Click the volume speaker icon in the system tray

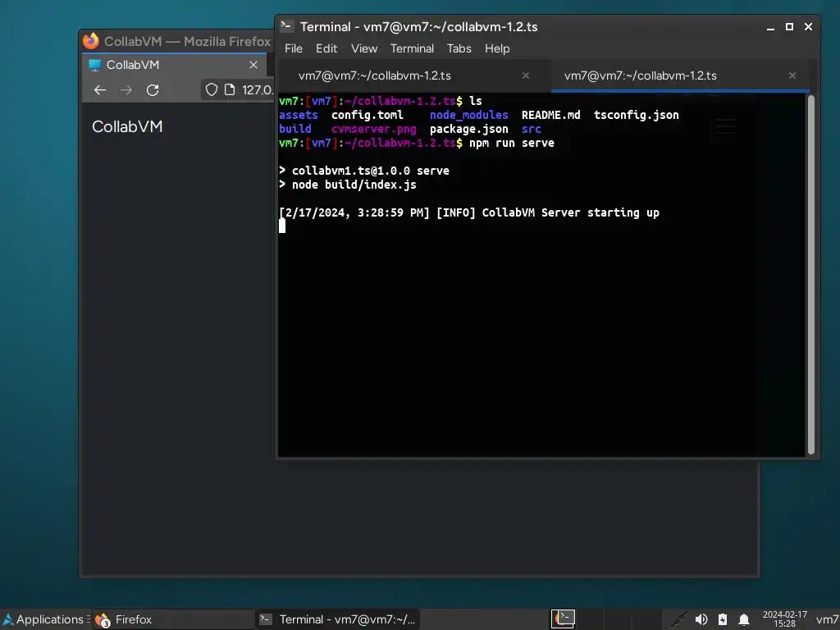click(x=701, y=619)
